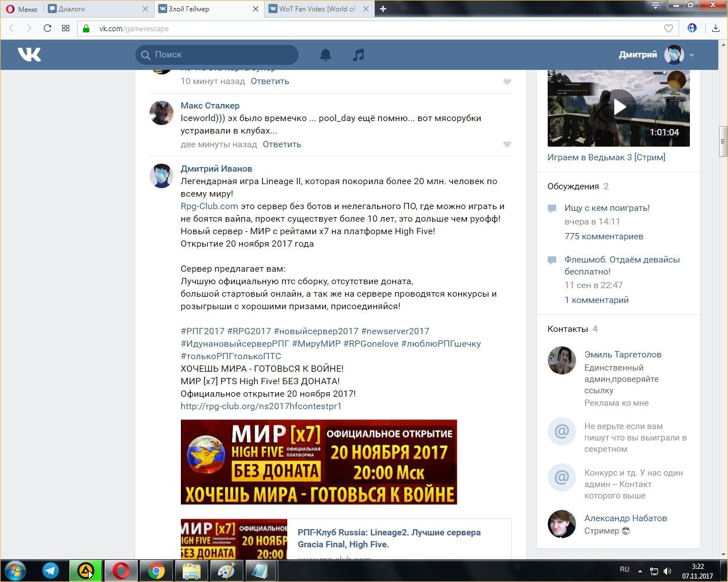
Task: Play the Ведьмак 3 stream video
Action: pyautogui.click(x=619, y=107)
